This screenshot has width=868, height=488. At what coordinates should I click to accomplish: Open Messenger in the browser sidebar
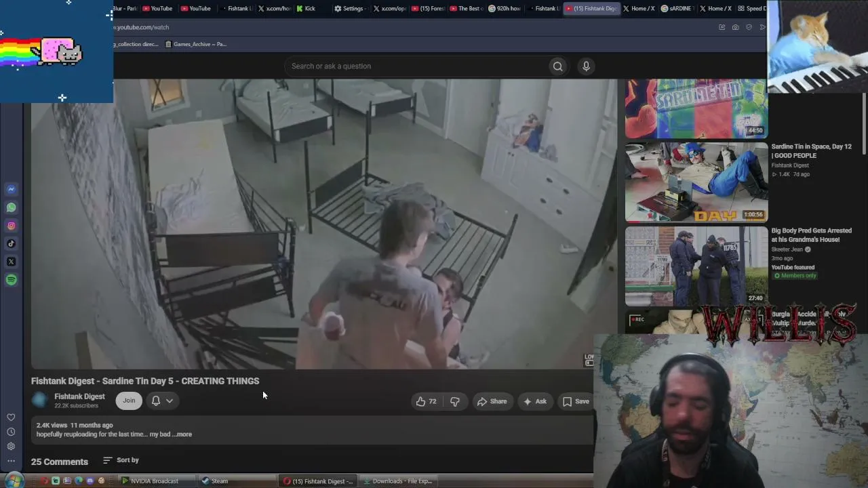tap(11, 190)
